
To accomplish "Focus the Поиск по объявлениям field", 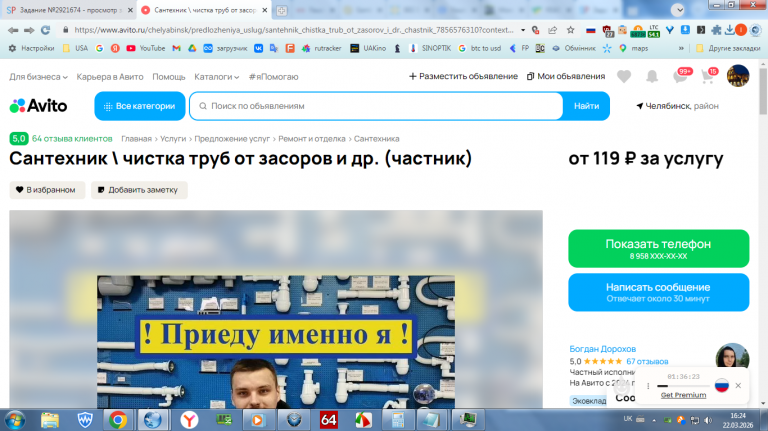I will click(x=376, y=106).
